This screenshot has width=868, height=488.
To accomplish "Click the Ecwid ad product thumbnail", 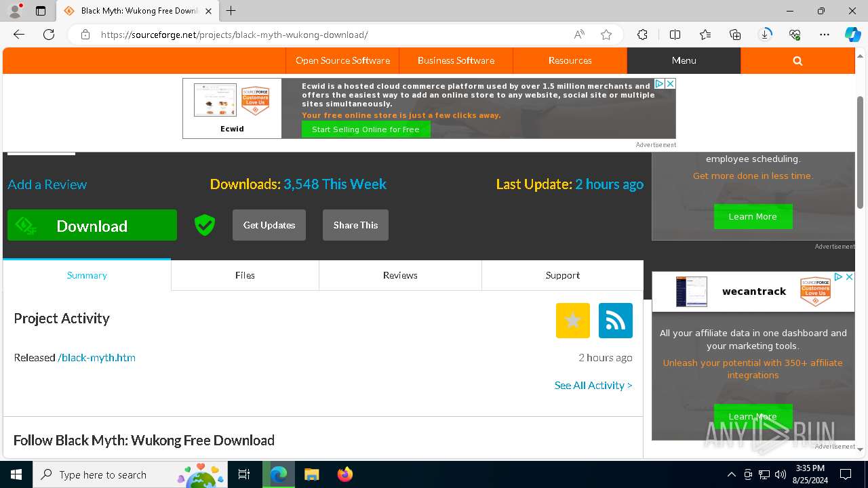I will pyautogui.click(x=216, y=100).
